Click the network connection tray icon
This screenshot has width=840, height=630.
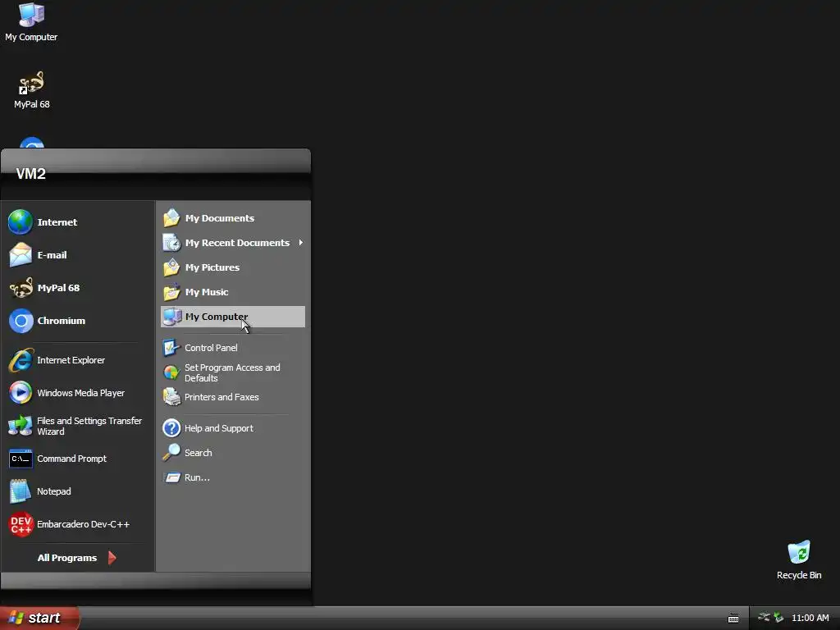click(x=764, y=617)
